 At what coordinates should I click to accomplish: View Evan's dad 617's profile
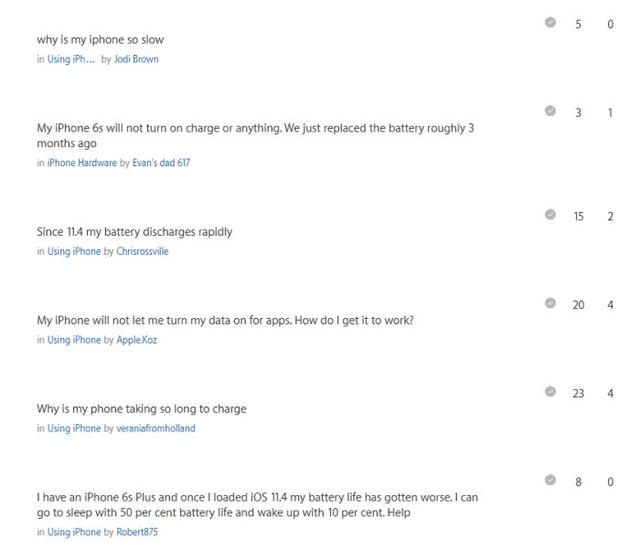pyautogui.click(x=161, y=163)
